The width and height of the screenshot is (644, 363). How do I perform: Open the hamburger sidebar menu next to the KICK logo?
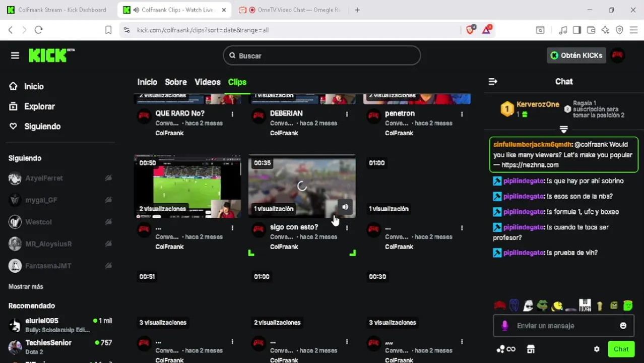click(x=15, y=55)
